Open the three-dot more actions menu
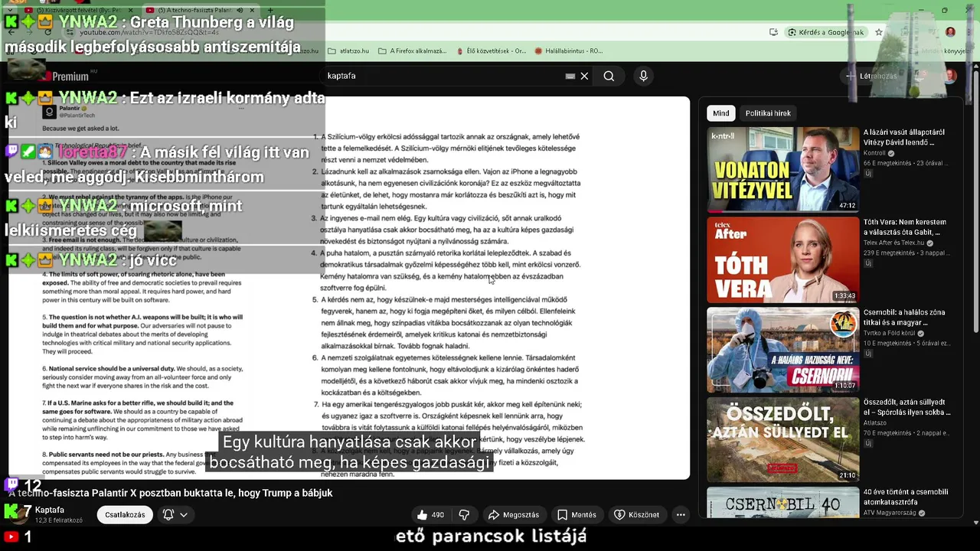This screenshot has height=551, width=980. (681, 515)
